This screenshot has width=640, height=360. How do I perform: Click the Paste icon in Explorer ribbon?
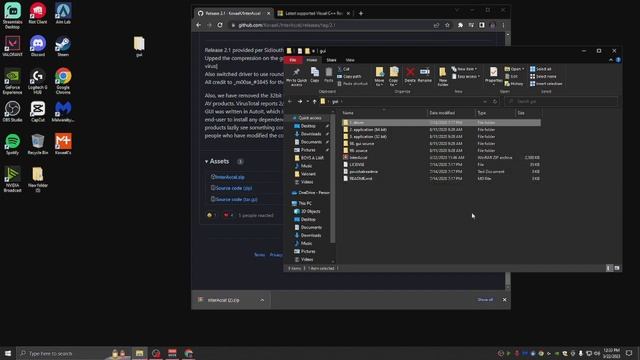pyautogui.click(x=329, y=76)
